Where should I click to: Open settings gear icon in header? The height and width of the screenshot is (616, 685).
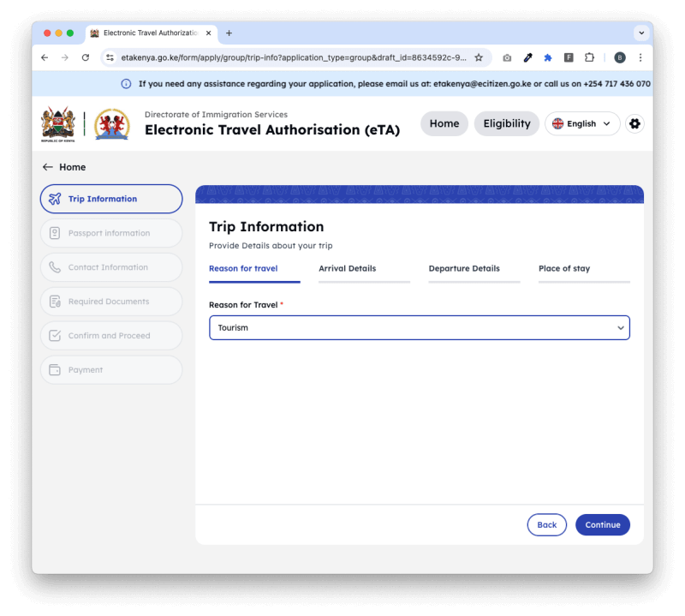point(634,123)
